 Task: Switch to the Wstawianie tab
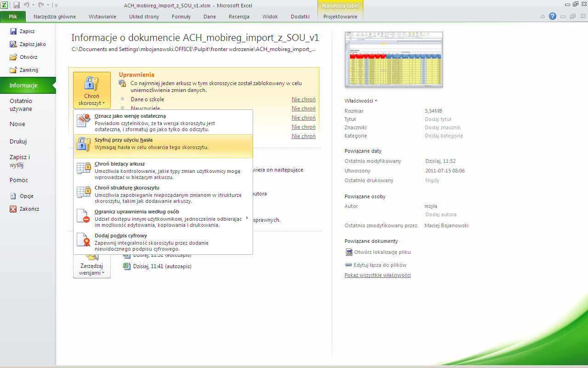point(103,17)
